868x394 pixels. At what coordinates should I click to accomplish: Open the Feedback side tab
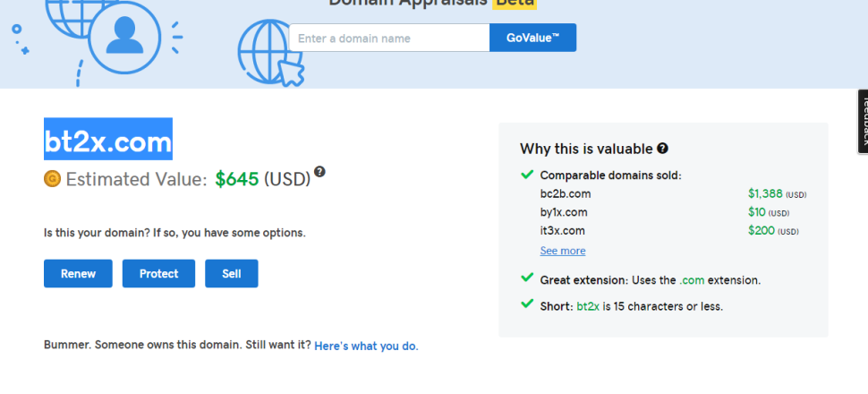(x=863, y=121)
